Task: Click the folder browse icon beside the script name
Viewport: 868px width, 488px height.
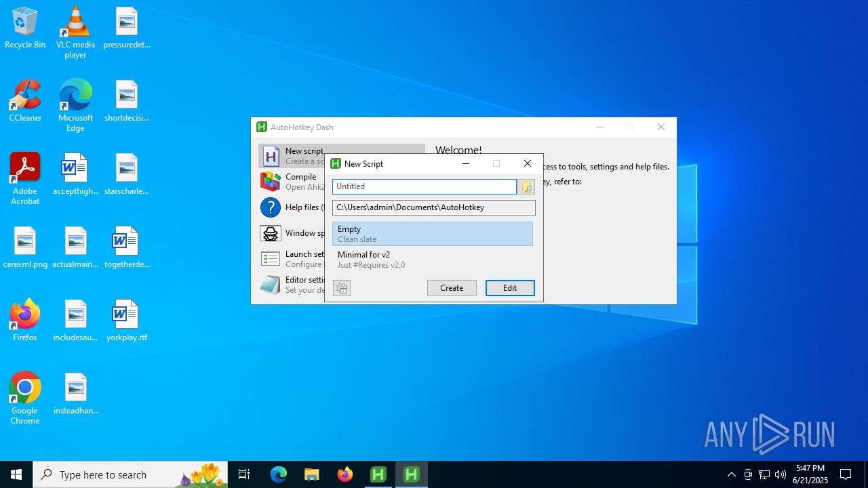Action: point(526,186)
